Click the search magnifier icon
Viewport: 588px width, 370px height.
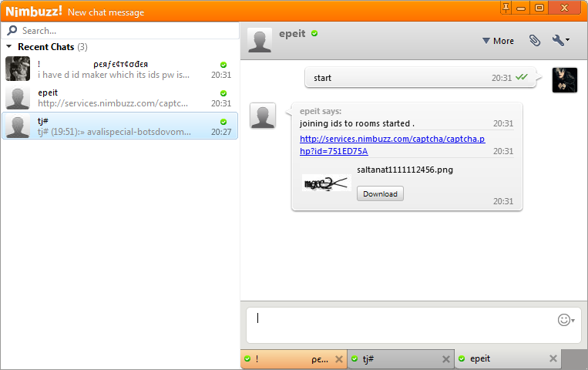[x=12, y=30]
